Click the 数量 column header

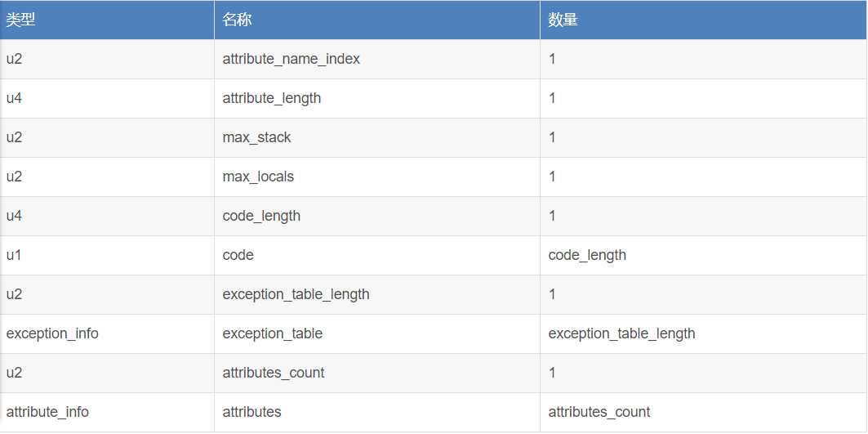[563, 20]
